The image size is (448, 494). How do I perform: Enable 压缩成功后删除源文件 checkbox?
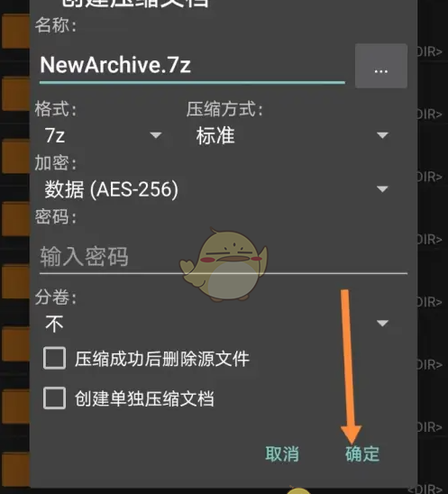[x=54, y=358]
